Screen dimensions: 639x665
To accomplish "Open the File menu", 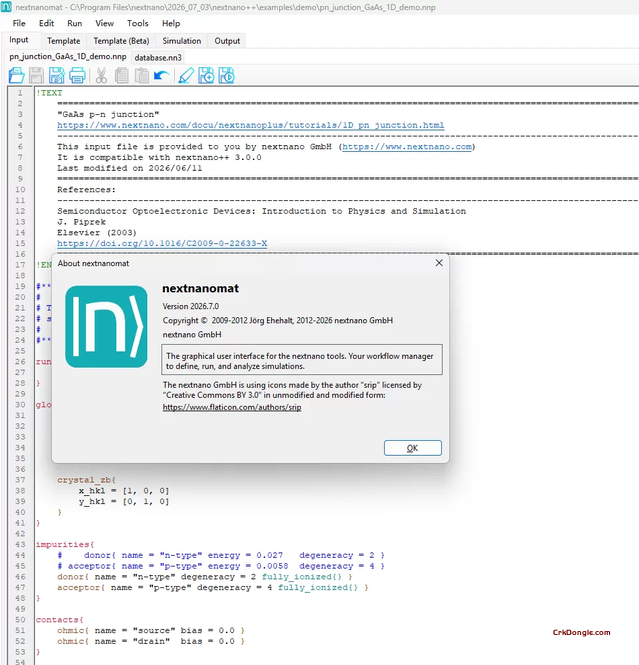I will (19, 23).
